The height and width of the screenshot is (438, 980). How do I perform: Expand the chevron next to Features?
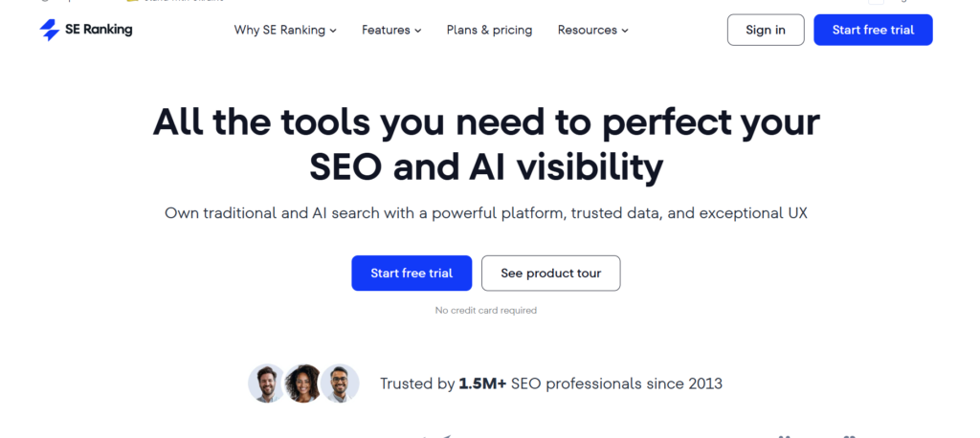click(418, 31)
